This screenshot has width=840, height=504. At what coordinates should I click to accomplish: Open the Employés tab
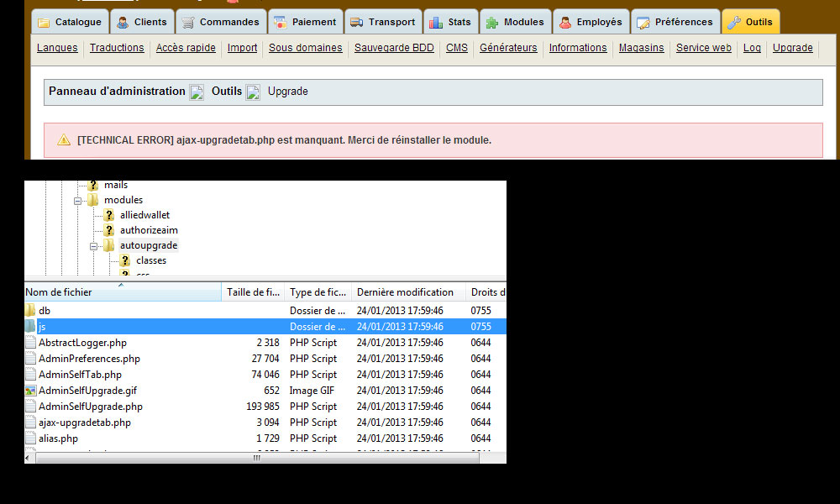click(591, 22)
